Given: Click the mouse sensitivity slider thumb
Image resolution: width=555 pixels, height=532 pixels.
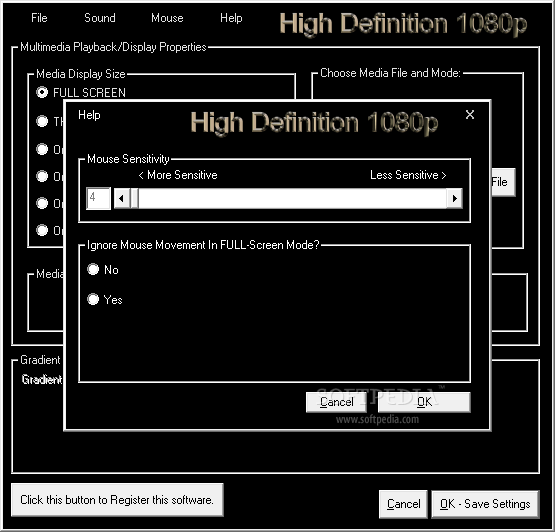Looking at the screenshot, I should [x=134, y=198].
